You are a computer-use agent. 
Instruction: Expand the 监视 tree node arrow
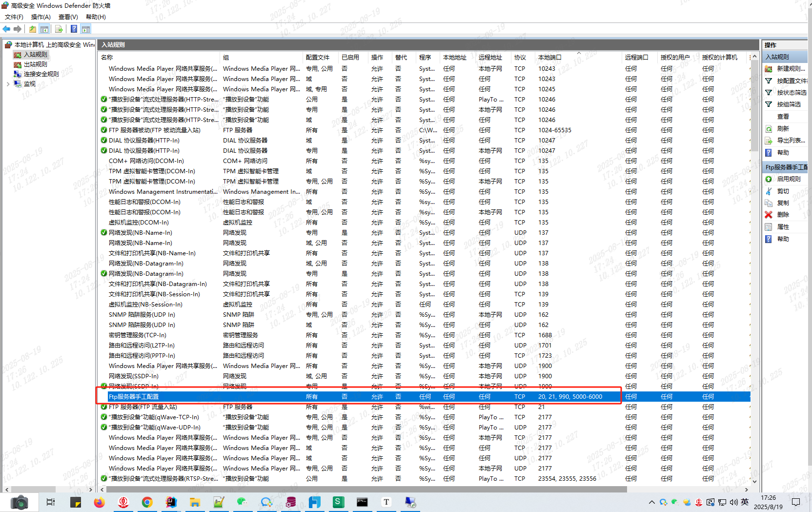tap(8, 84)
